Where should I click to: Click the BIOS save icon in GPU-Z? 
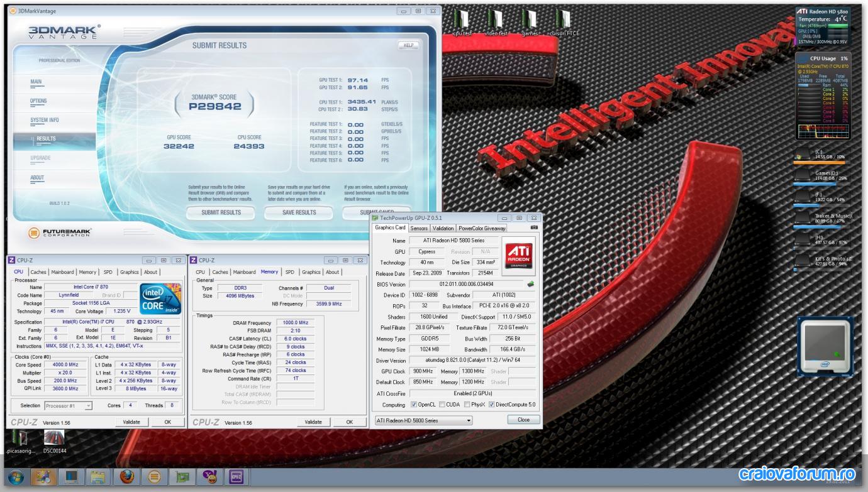coord(530,285)
